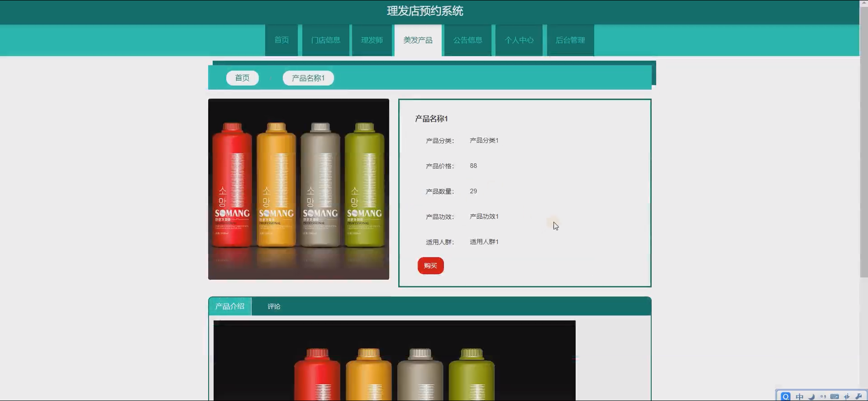Image resolution: width=868 pixels, height=401 pixels.
Task: Open the 首页 navigation tab
Action: tap(282, 40)
